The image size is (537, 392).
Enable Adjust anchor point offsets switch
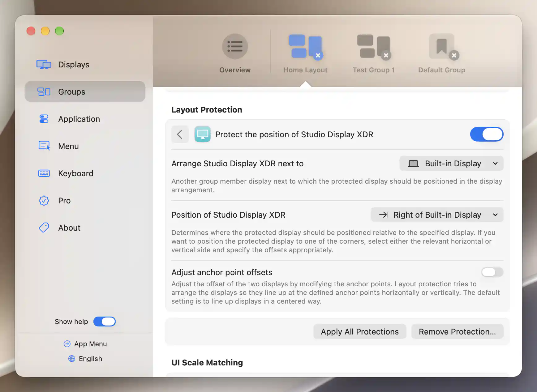point(492,272)
